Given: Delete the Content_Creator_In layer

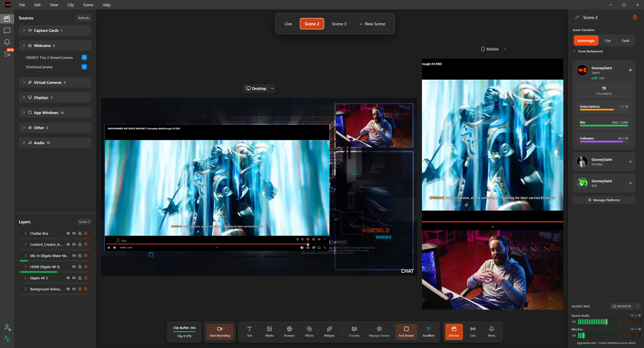Looking at the screenshot, I should 86,244.
